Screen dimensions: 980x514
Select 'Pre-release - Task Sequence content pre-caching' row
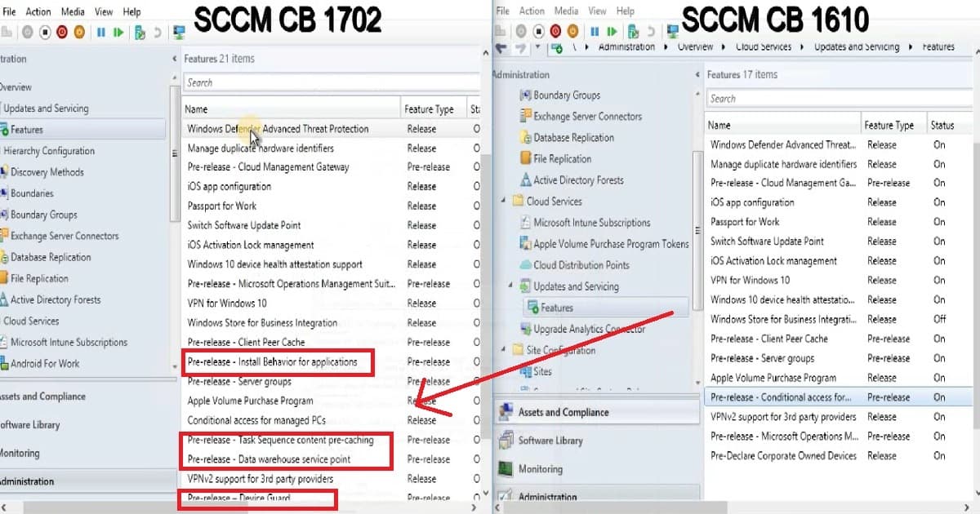331,440
